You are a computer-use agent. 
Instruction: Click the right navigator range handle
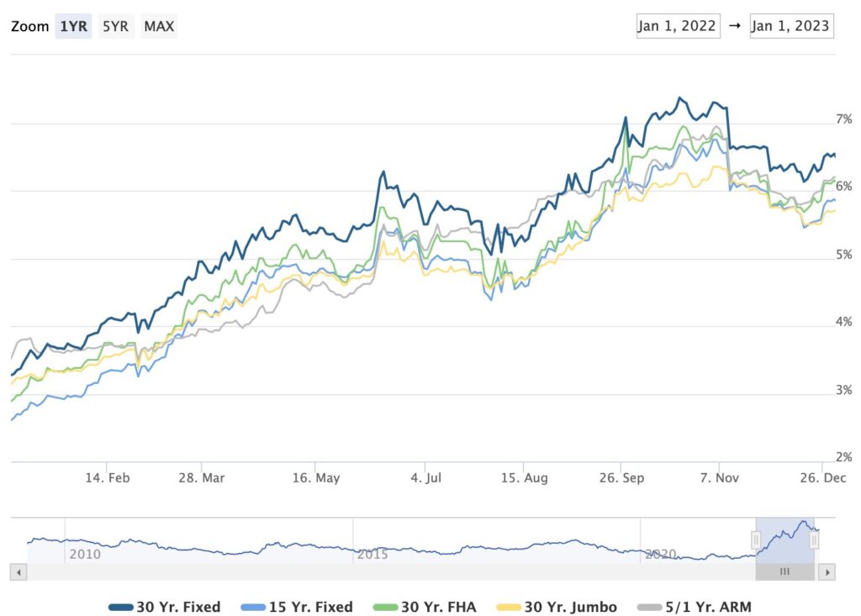814,540
